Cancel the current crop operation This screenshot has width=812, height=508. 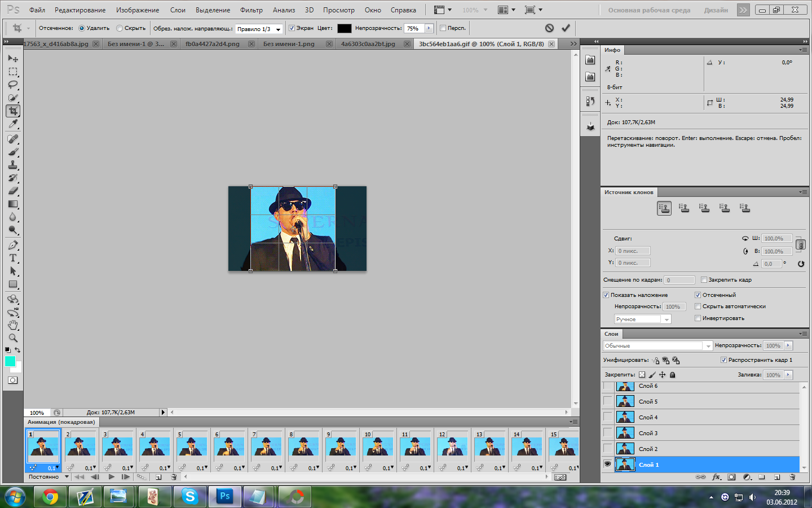click(549, 28)
